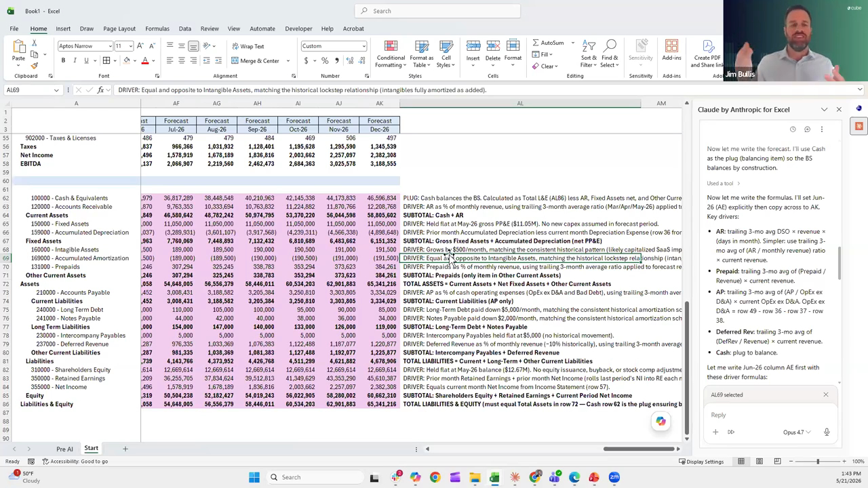
Task: Click the Search box in title bar
Action: tap(437, 11)
